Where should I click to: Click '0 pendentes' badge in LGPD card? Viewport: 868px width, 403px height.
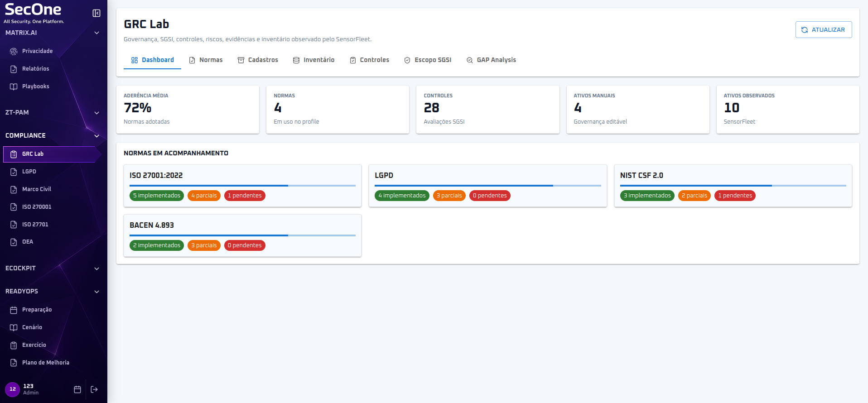(490, 196)
